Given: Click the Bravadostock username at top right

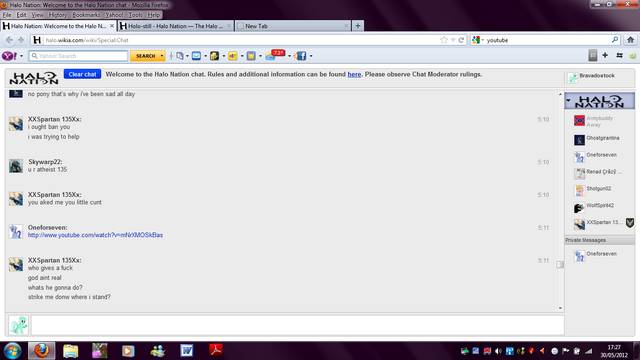Looking at the screenshot, I should tap(597, 76).
